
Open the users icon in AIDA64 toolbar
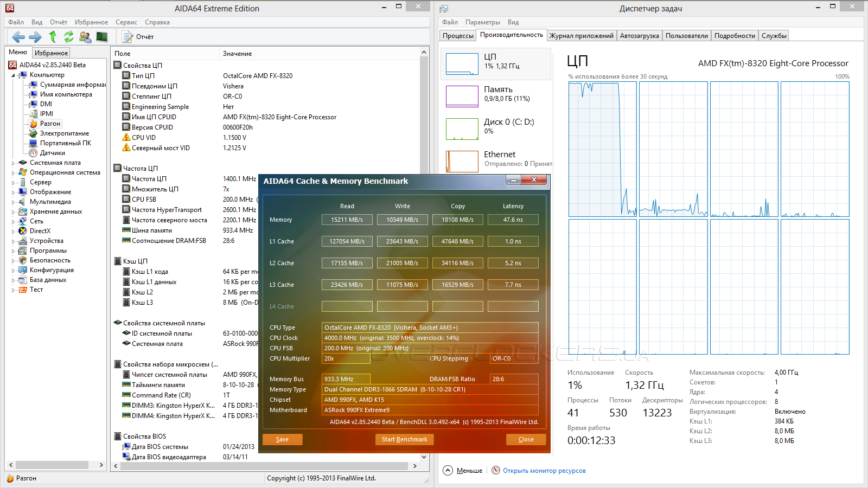(85, 37)
